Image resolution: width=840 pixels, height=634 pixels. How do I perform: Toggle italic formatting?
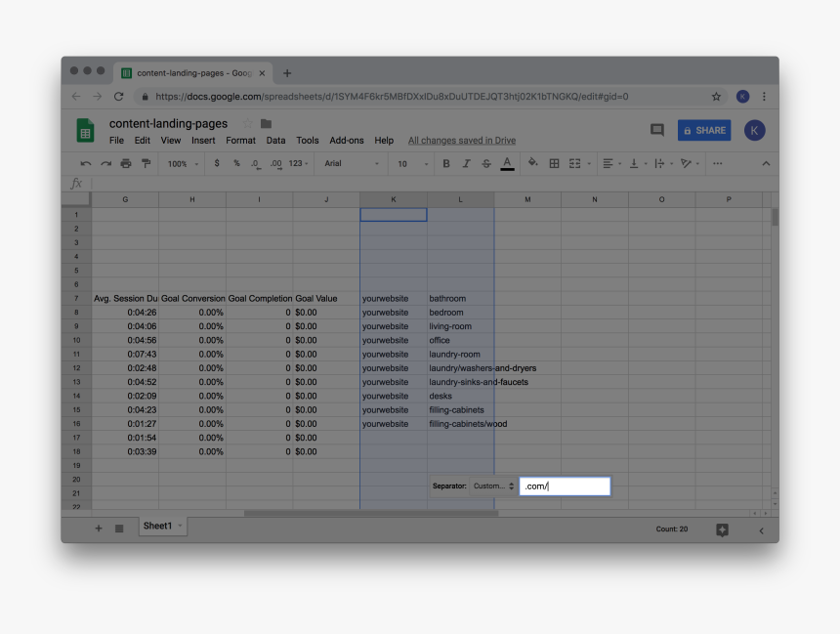pos(466,163)
